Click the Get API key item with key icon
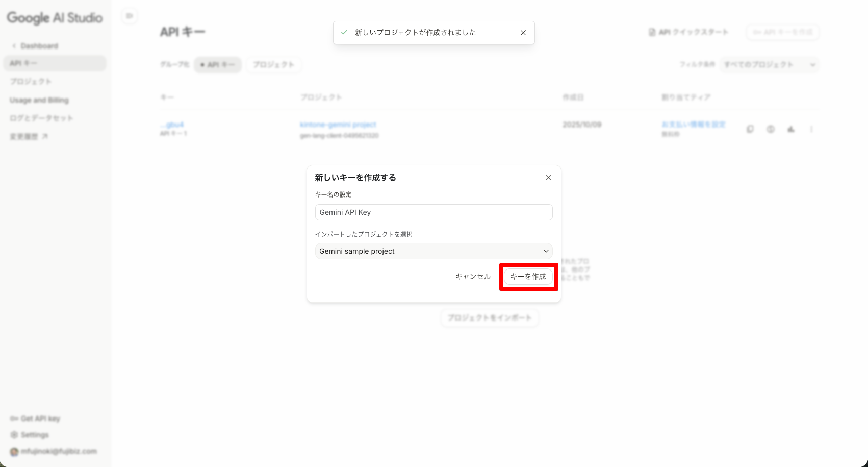Viewport: 868px width, 467px height. [x=35, y=419]
